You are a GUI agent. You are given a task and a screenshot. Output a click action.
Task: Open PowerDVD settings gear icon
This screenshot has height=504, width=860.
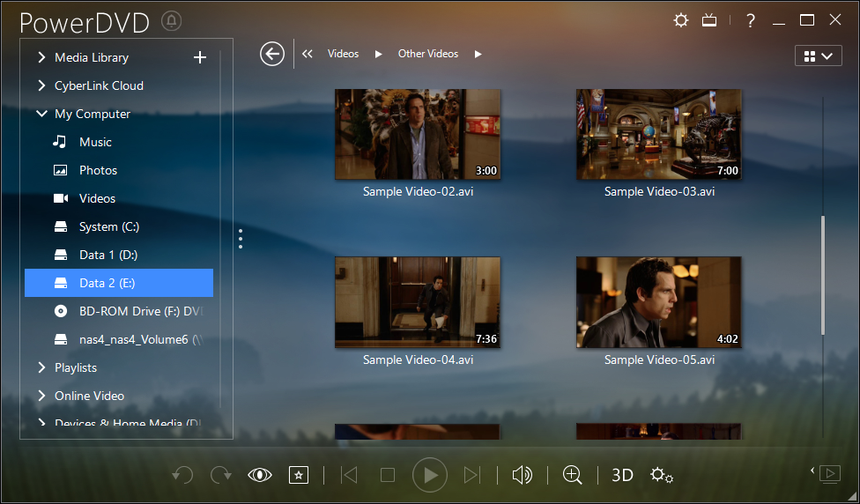tap(680, 21)
